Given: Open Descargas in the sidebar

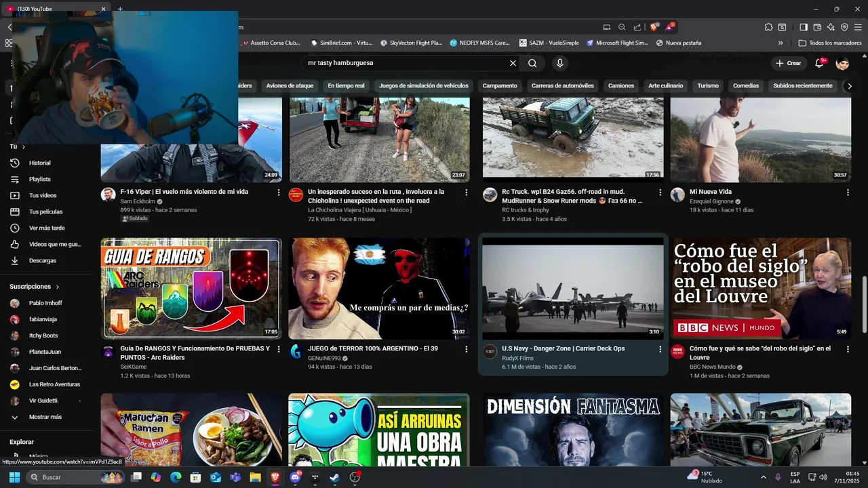Looking at the screenshot, I should 42,260.
